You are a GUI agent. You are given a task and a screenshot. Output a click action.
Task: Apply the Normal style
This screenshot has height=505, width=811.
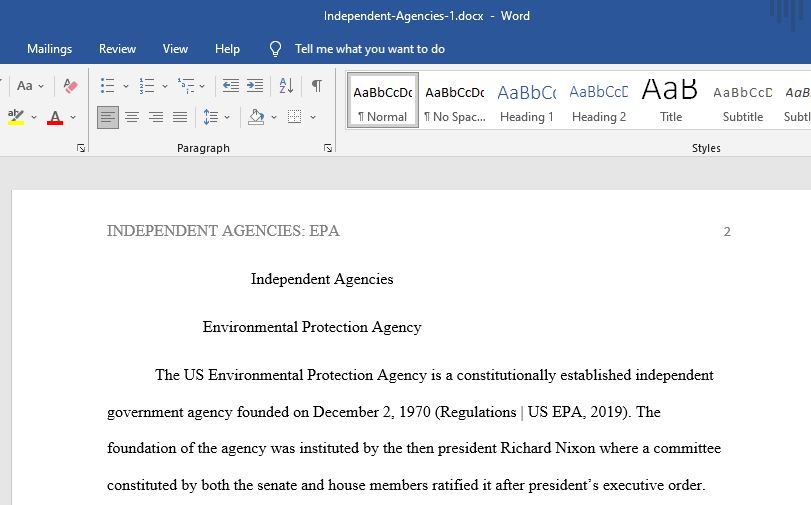point(383,100)
